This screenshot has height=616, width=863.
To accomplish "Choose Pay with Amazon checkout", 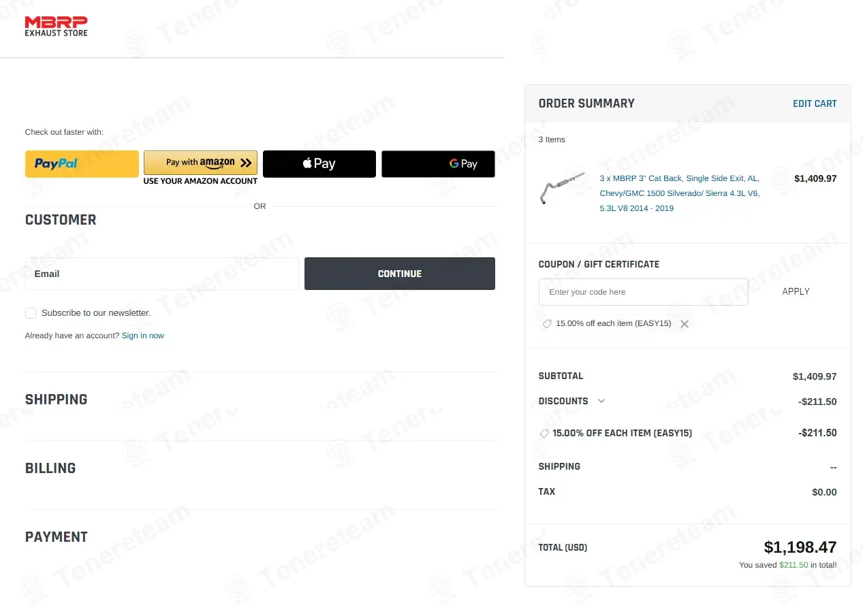I will (200, 163).
